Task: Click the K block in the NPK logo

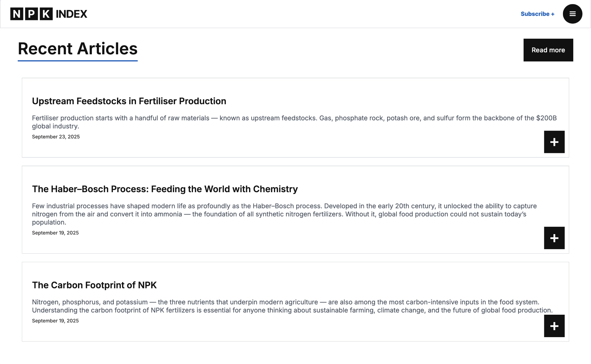Action: tap(46, 14)
